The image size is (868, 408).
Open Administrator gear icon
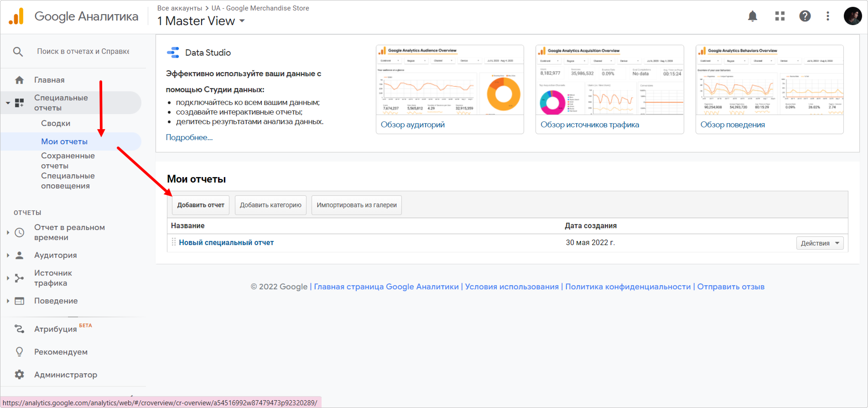(19, 374)
